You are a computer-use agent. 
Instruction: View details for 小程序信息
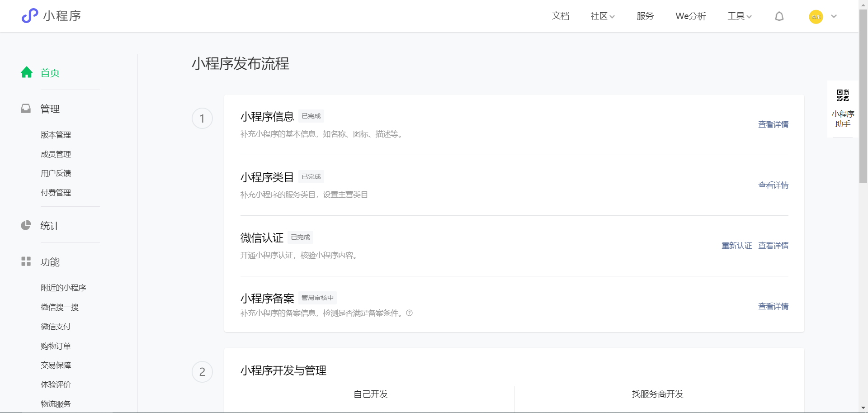click(773, 124)
